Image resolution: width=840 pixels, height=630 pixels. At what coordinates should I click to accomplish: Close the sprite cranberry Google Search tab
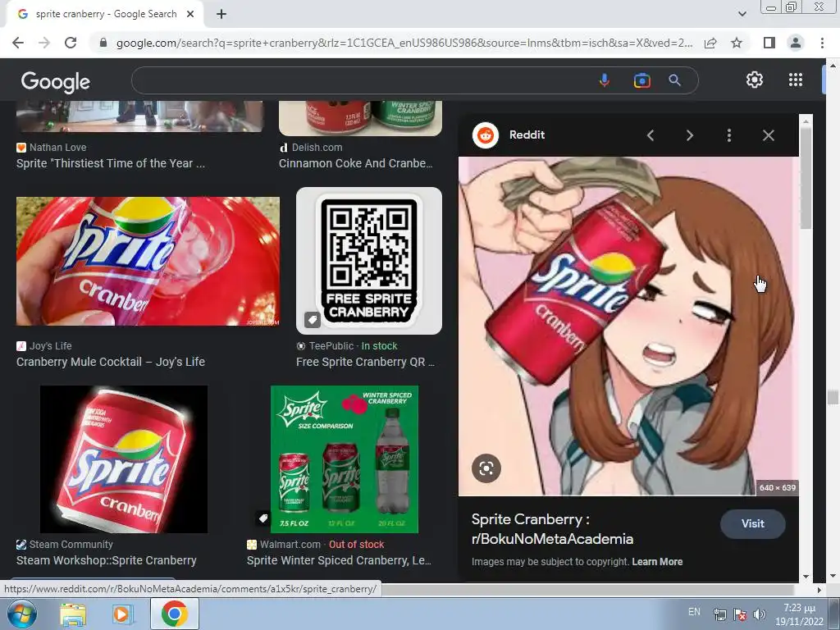coord(190,15)
